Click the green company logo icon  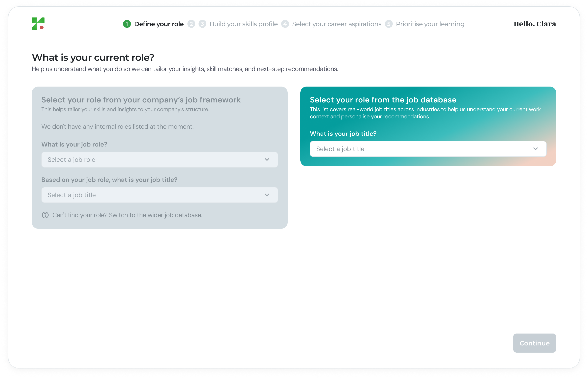tap(38, 24)
